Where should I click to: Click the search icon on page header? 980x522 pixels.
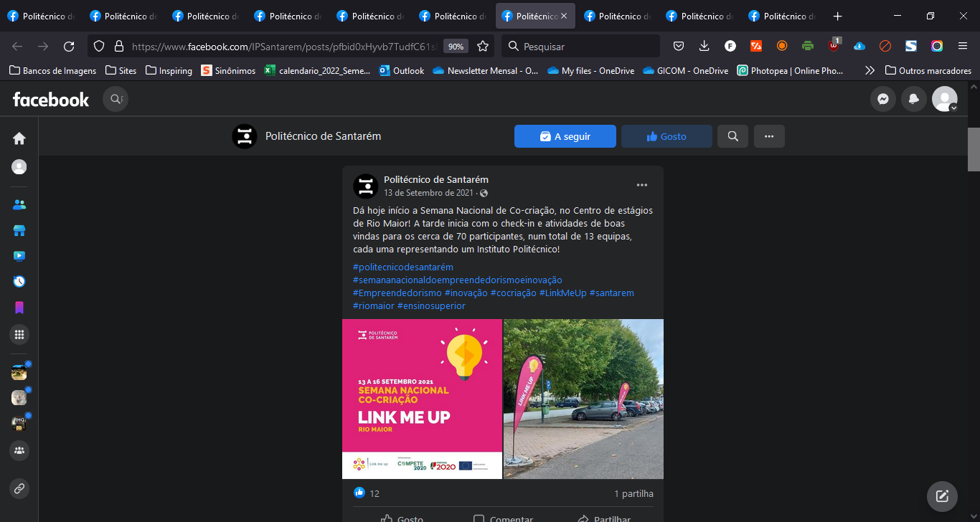click(x=732, y=136)
